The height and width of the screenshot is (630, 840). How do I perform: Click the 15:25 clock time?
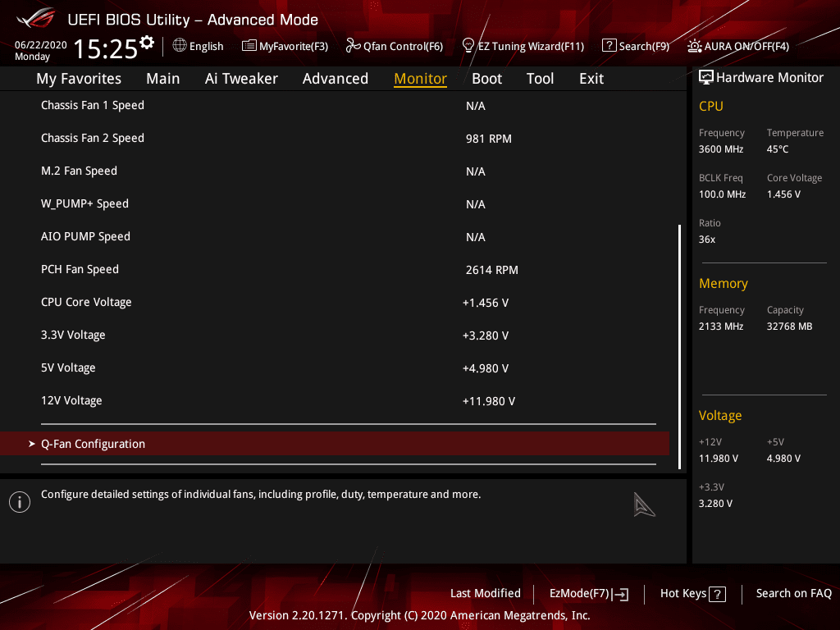pyautogui.click(x=105, y=49)
